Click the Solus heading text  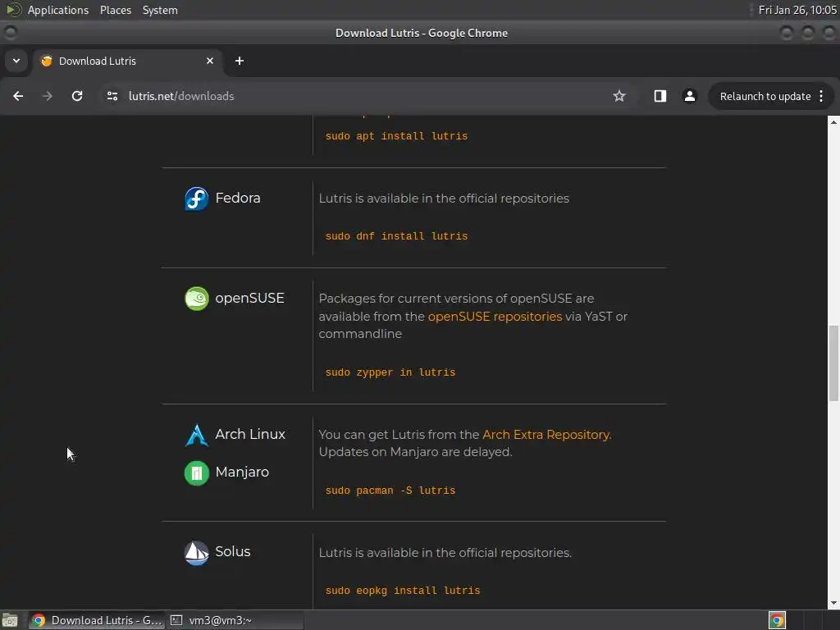[x=232, y=551]
